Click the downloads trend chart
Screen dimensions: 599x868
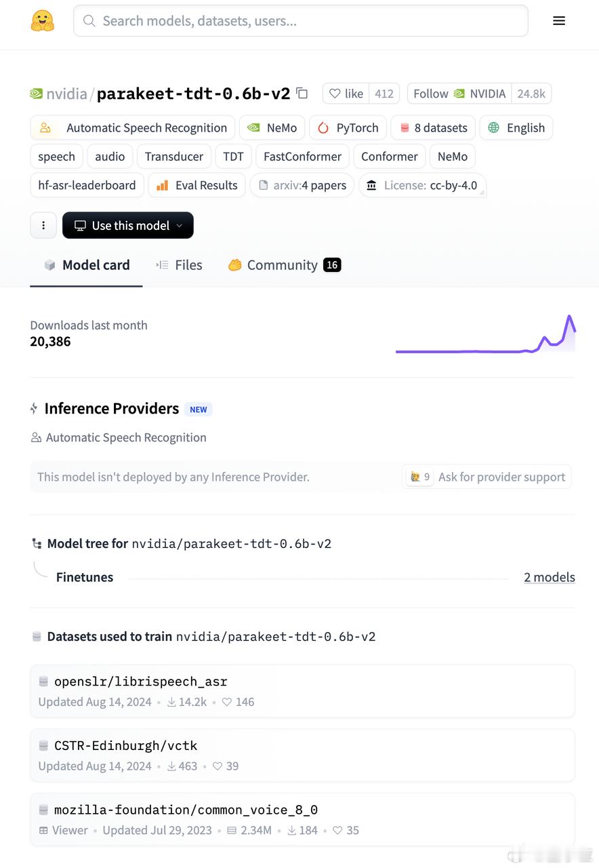click(485, 334)
